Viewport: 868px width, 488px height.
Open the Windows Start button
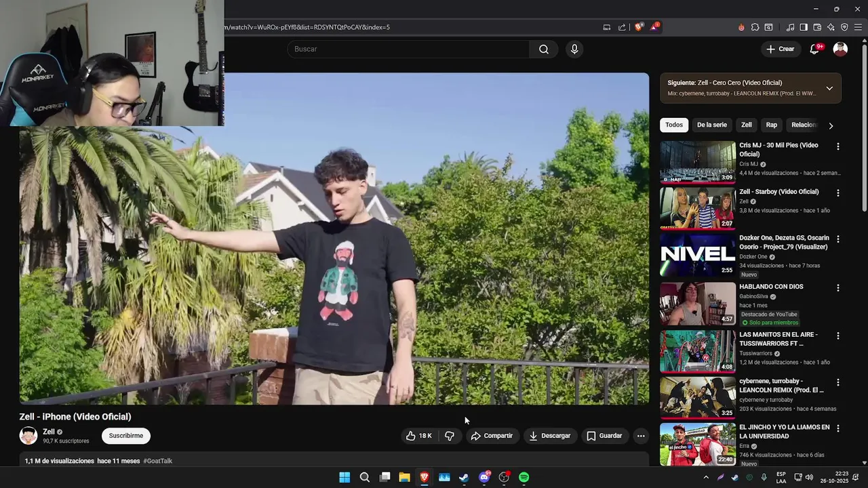pyautogui.click(x=344, y=477)
